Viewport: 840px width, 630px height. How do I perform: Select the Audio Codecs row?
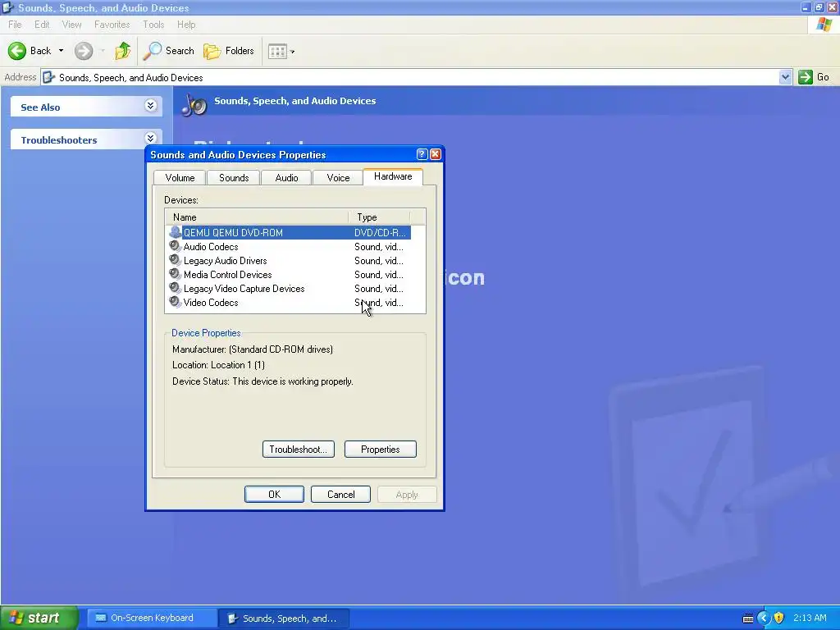(290, 246)
